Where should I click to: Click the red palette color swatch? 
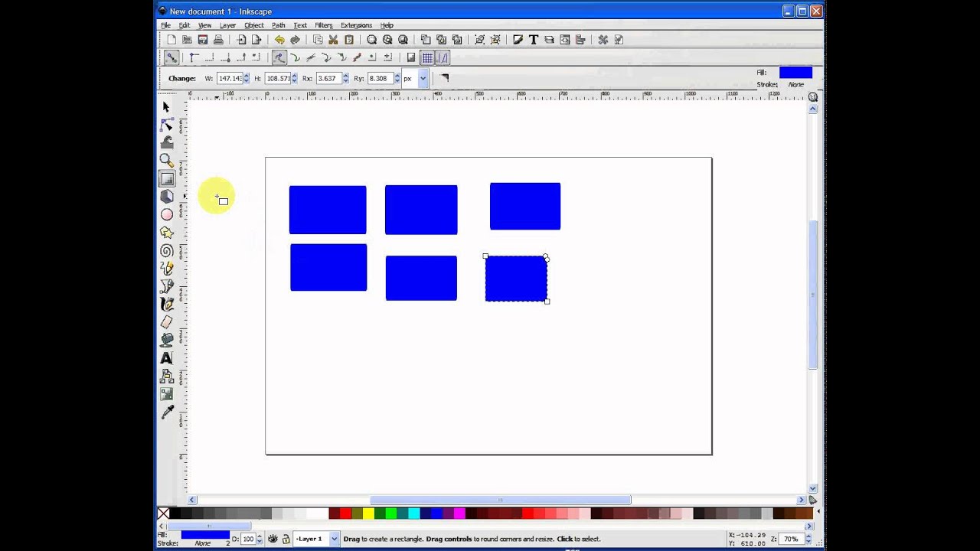[345, 514]
